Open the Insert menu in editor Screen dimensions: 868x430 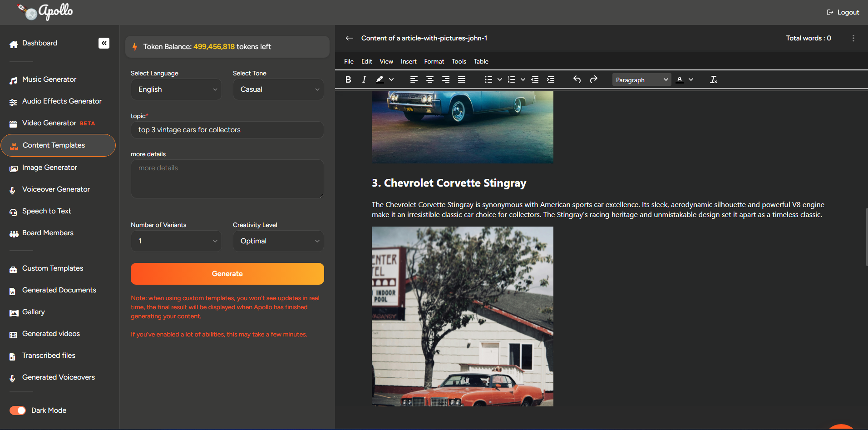pos(409,61)
